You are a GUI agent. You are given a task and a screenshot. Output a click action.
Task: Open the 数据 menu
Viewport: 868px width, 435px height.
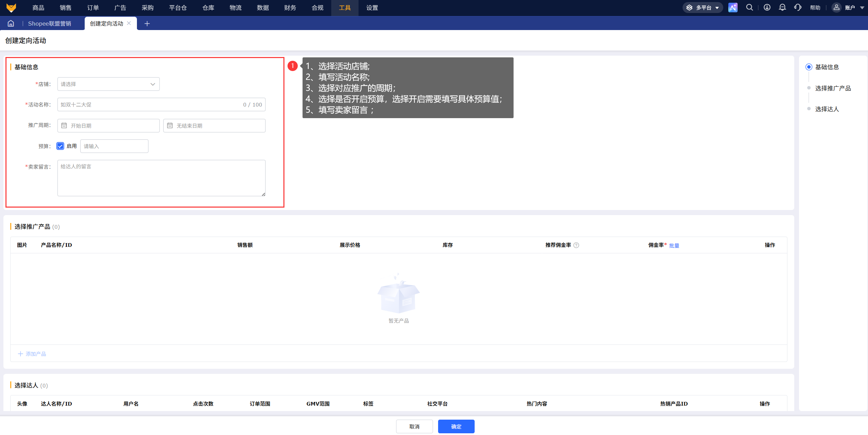pyautogui.click(x=263, y=8)
